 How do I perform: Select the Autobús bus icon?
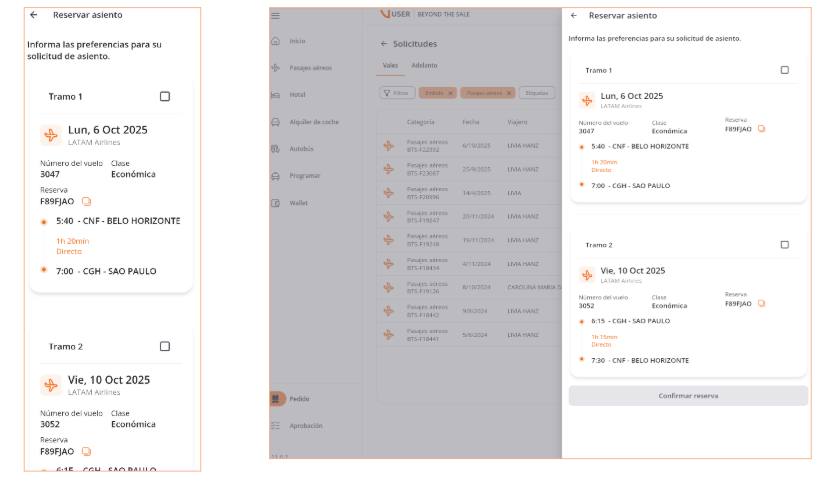point(275,149)
